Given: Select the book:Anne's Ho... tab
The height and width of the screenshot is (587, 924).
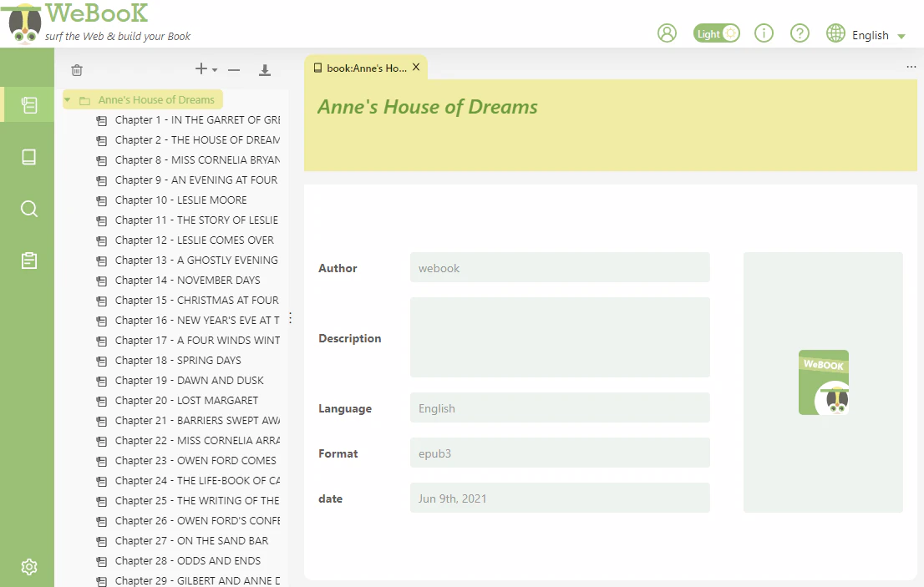Looking at the screenshot, I should (360, 68).
